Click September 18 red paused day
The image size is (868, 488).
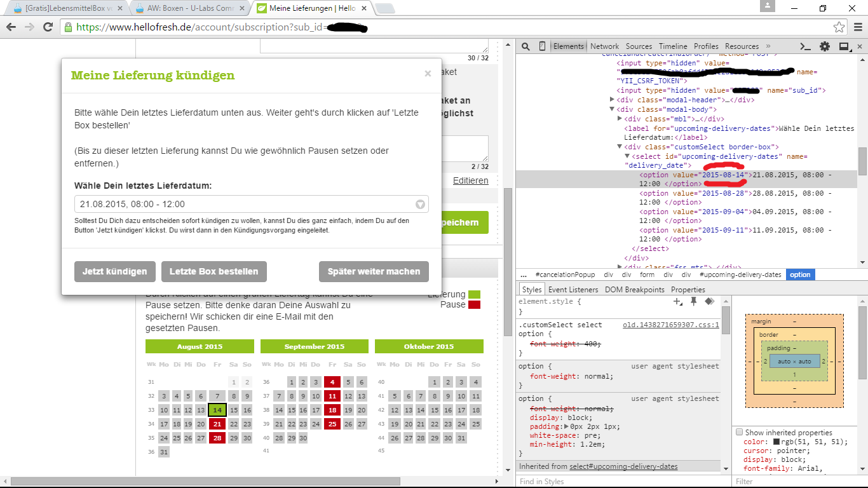[x=332, y=410]
